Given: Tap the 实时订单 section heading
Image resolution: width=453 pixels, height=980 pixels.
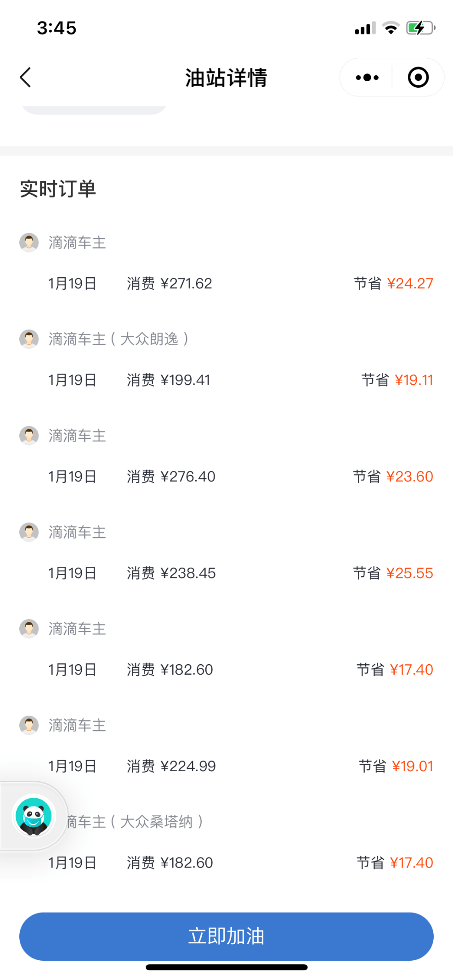Looking at the screenshot, I should (x=58, y=189).
